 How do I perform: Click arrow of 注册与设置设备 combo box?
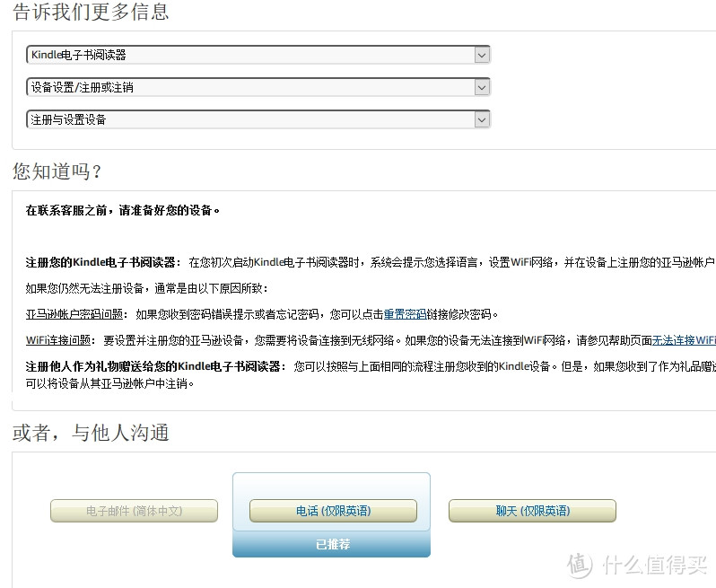click(x=481, y=119)
